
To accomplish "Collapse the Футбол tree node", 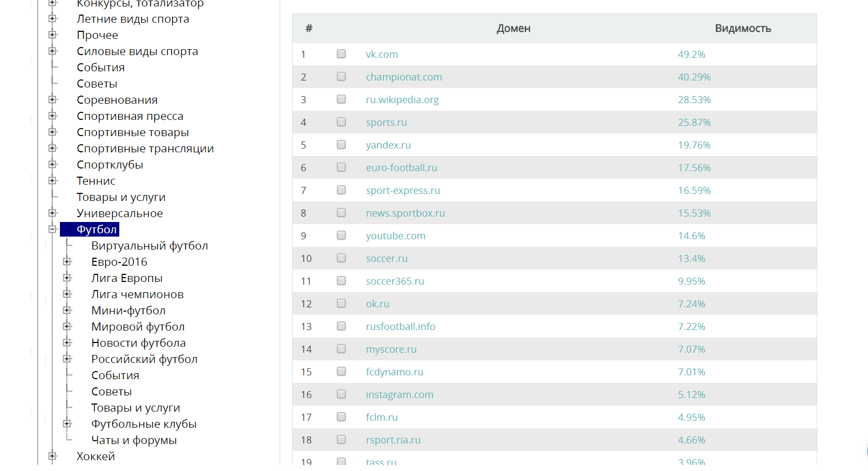I will 52,229.
